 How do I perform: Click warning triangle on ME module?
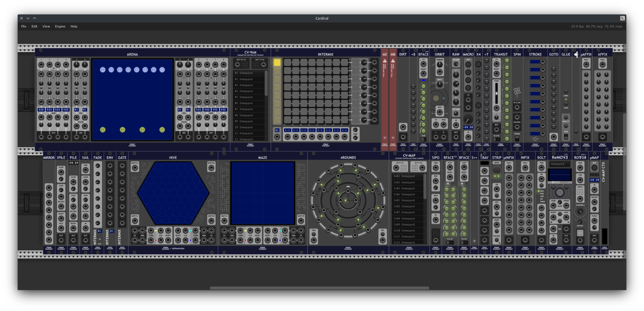click(x=385, y=61)
